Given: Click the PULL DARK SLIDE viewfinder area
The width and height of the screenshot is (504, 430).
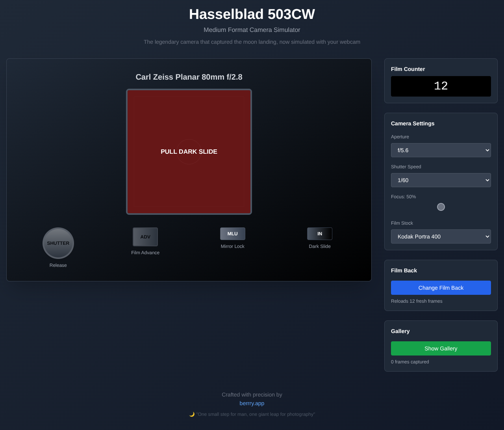Looking at the screenshot, I should [189, 151].
